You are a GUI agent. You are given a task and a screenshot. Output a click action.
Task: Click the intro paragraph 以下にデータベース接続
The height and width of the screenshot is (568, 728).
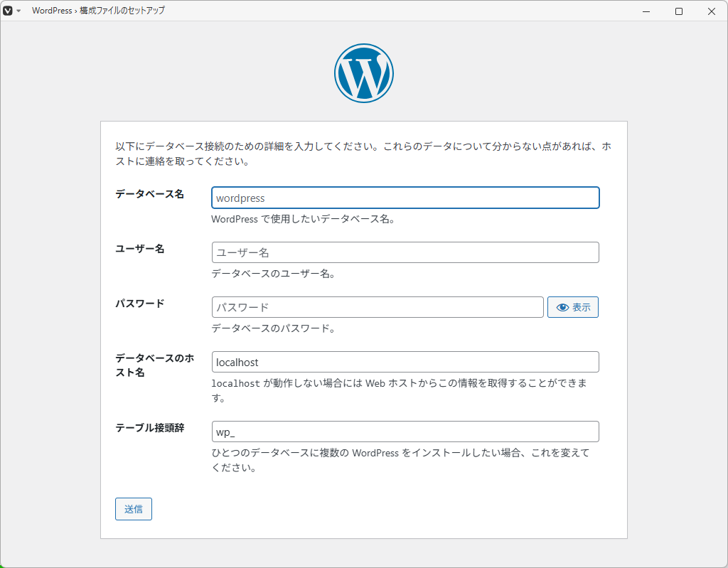[x=363, y=154]
